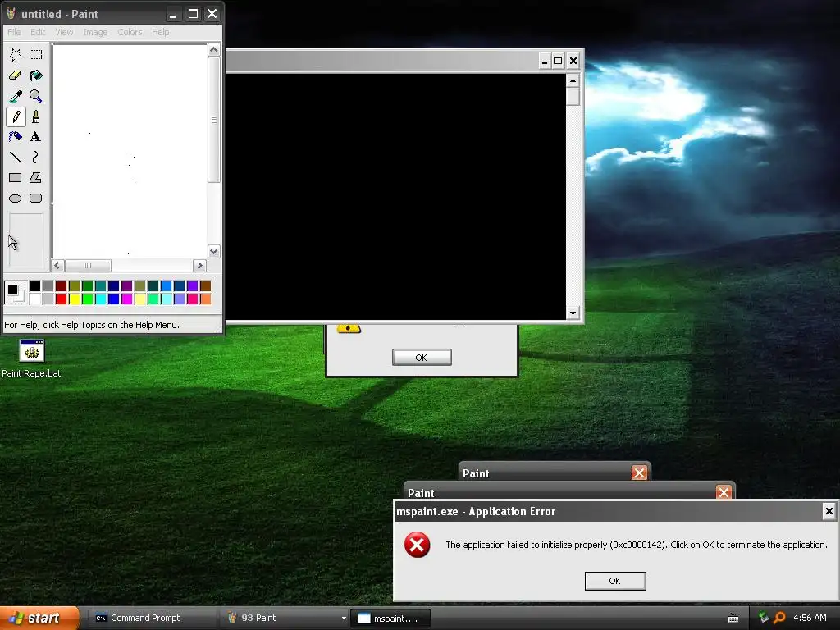Viewport: 840px width, 630px height.
Task: Maximize the black window
Action: (558, 61)
